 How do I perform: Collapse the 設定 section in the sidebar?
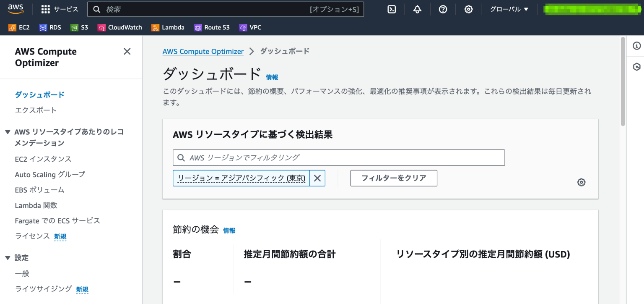point(7,257)
